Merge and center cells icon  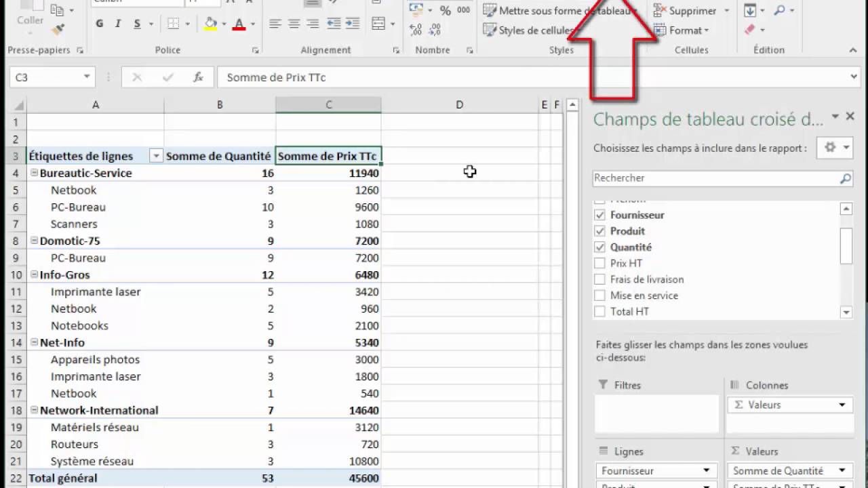[379, 24]
